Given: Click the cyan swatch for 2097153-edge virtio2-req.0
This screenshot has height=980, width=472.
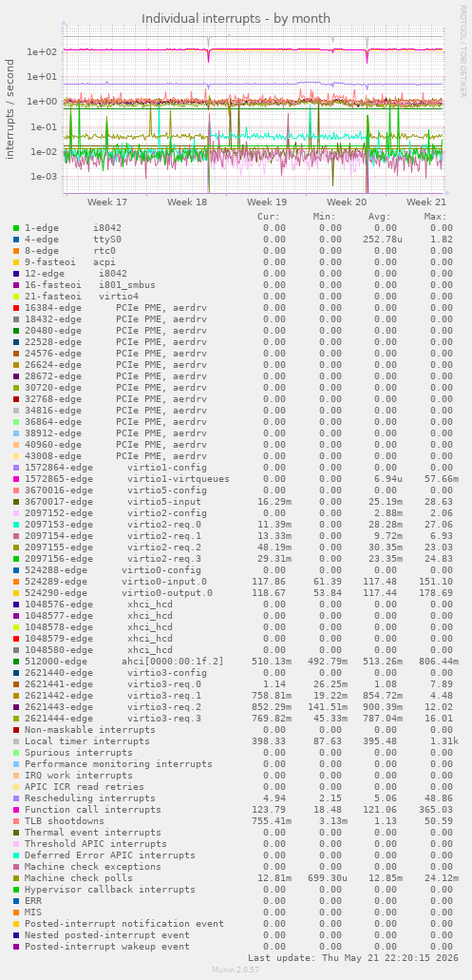Looking at the screenshot, I should tap(16, 525).
